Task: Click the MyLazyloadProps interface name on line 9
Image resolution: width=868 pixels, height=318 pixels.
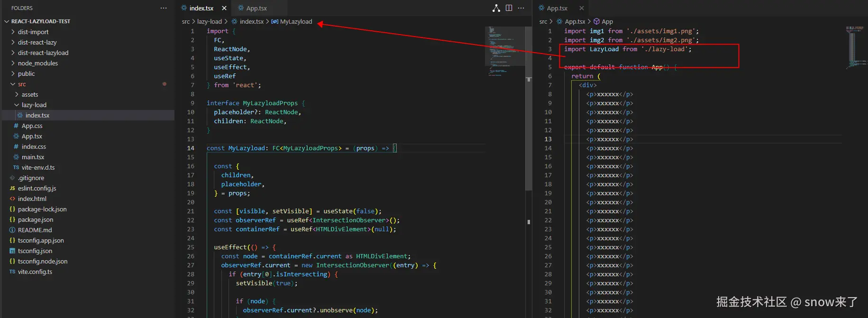Action: (270, 103)
